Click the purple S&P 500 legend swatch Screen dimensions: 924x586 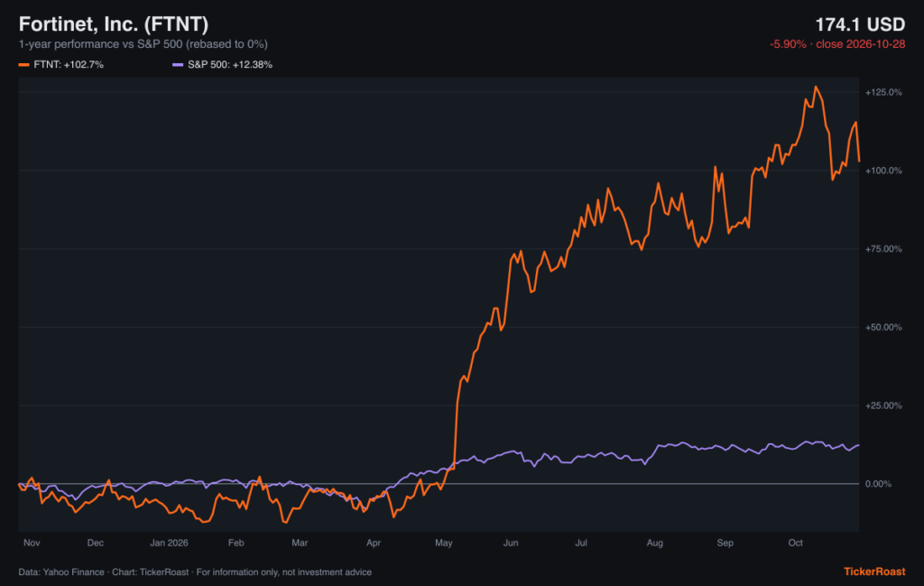point(178,65)
